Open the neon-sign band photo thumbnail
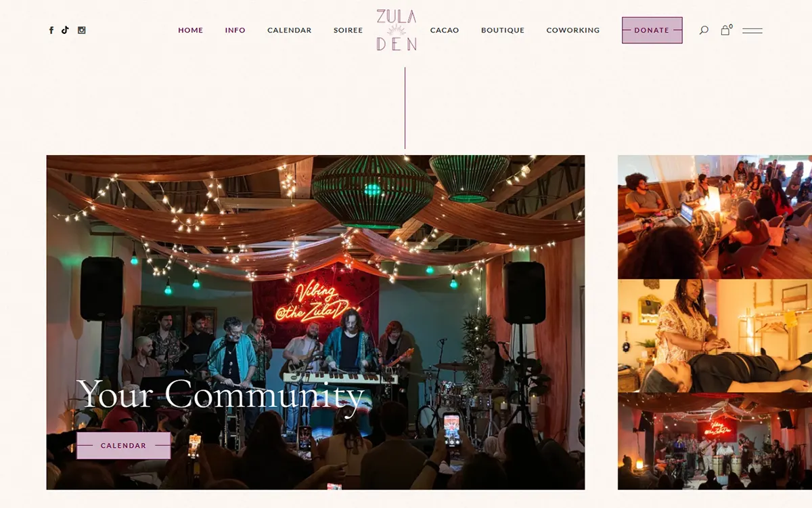 (x=715, y=441)
